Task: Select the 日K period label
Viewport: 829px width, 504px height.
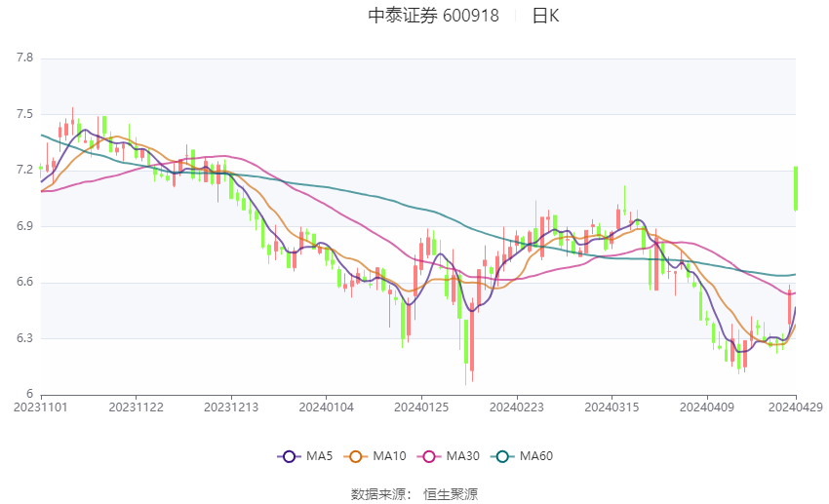Action: (545, 16)
